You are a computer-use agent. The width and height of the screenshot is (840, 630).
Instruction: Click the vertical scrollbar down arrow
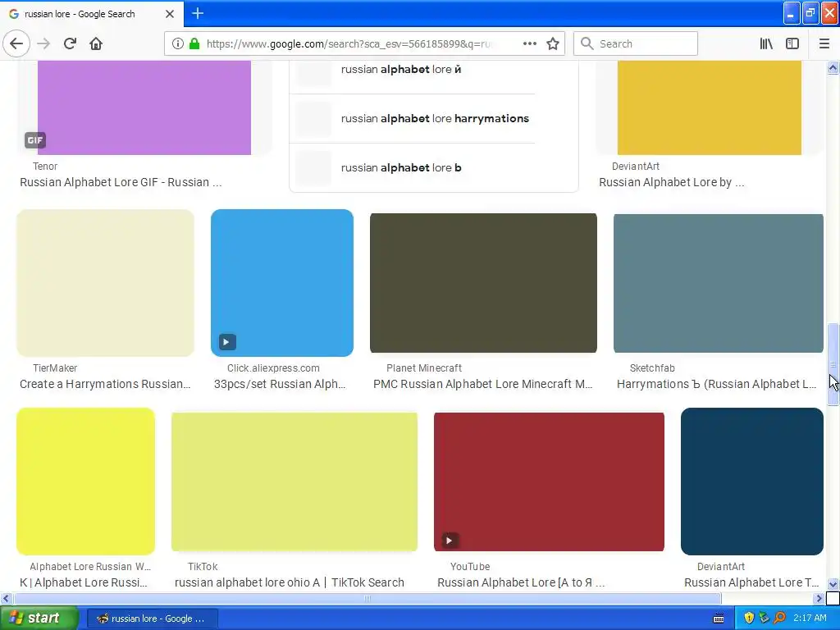click(x=833, y=584)
